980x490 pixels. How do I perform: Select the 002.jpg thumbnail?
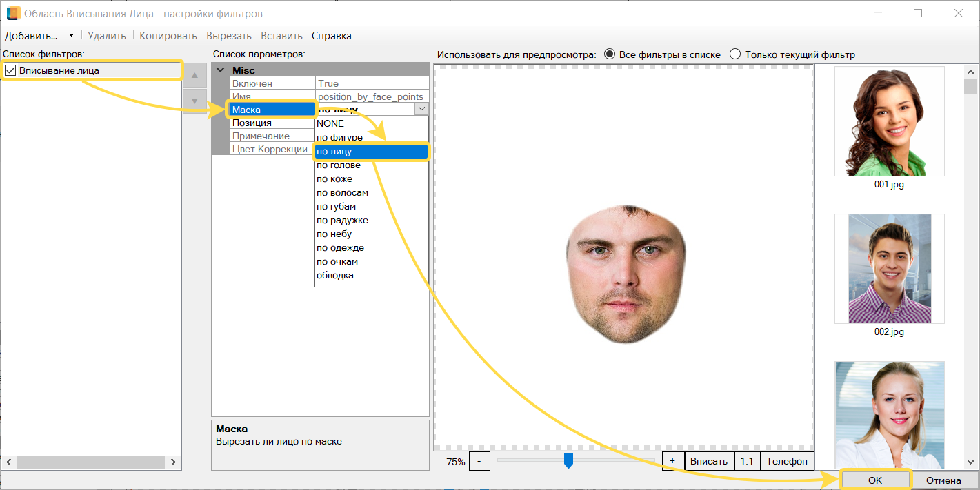(888, 269)
